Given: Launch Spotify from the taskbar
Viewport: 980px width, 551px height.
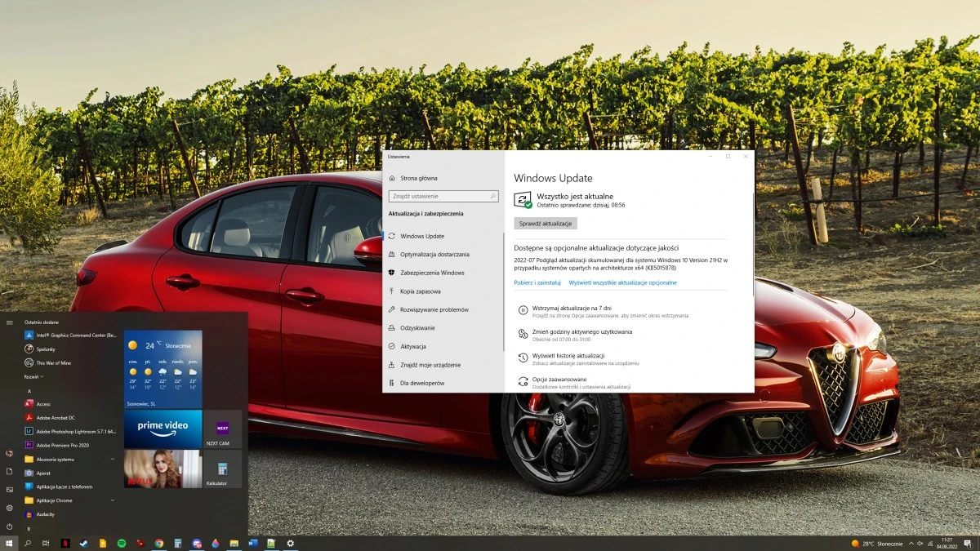Looking at the screenshot, I should point(122,543).
